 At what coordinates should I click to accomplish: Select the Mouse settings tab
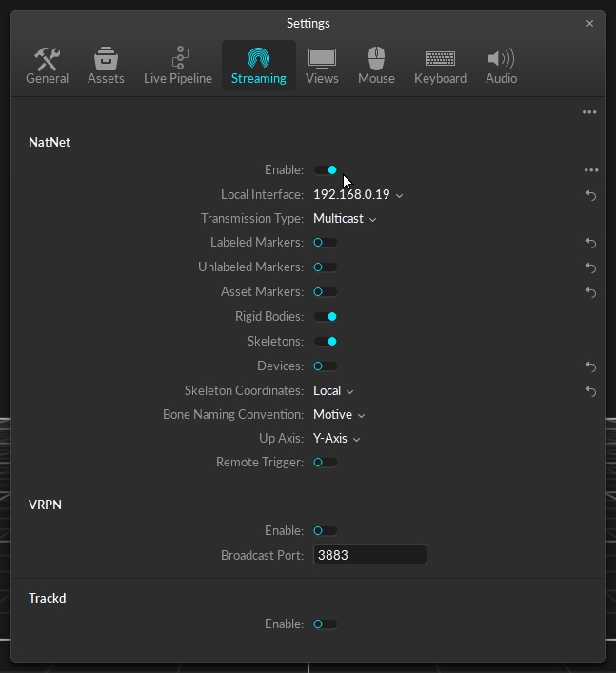[376, 66]
